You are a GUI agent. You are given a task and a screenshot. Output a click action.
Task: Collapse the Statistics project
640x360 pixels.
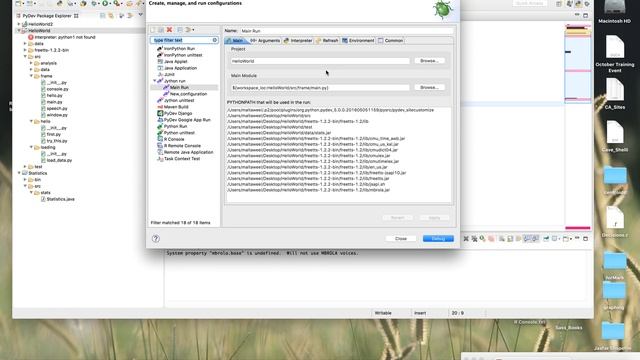[19, 173]
